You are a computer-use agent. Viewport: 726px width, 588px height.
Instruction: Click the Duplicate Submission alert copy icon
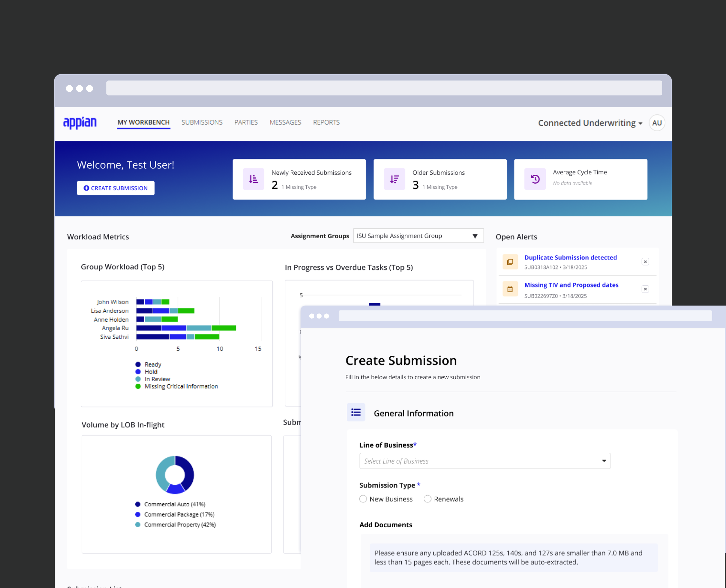pyautogui.click(x=510, y=262)
